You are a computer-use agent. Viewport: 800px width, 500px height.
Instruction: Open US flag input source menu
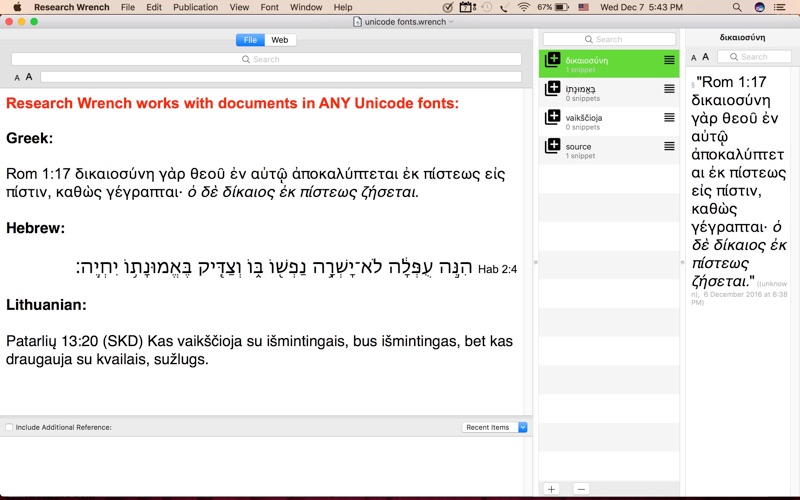point(584,7)
